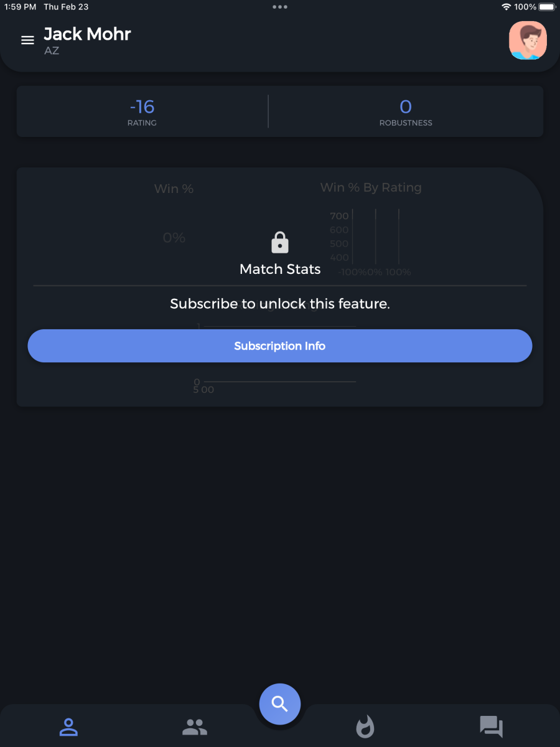Tap the three-dot multitasking indicator
This screenshot has height=747, width=560.
point(280,7)
